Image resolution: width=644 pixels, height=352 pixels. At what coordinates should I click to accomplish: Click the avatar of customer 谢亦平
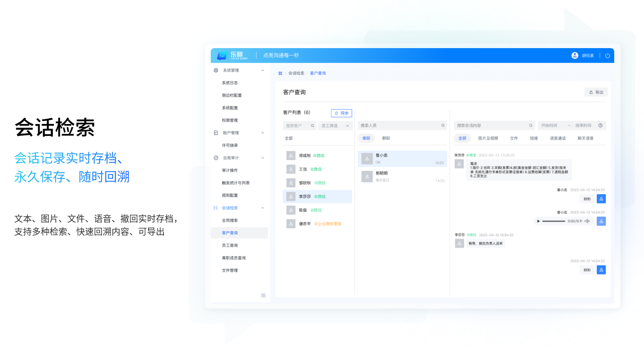pyautogui.click(x=291, y=224)
